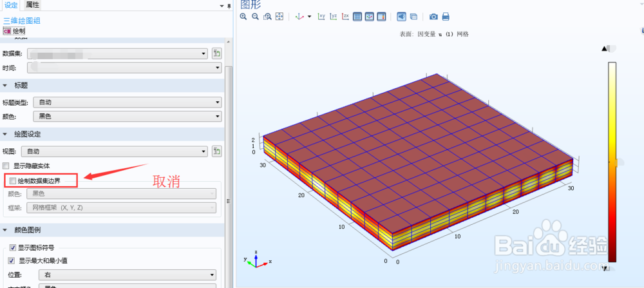Click the legend minimum marker triangle
The width and height of the screenshot is (644, 288).
[x=605, y=268]
